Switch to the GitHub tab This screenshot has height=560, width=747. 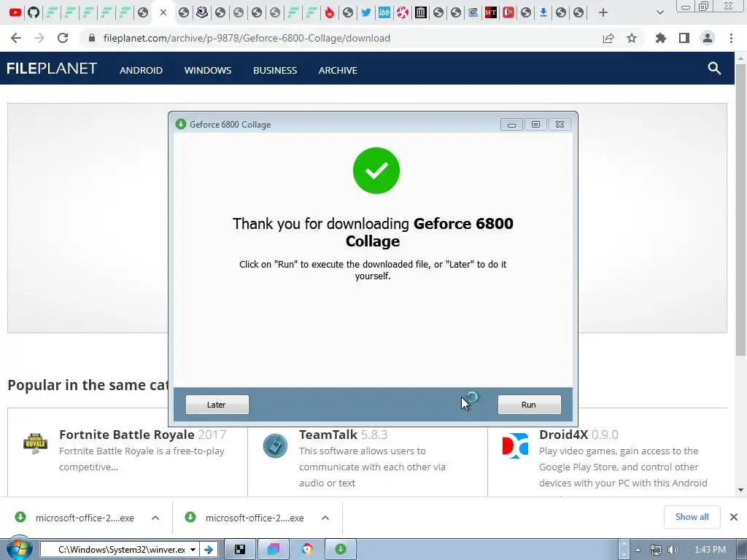tap(34, 12)
